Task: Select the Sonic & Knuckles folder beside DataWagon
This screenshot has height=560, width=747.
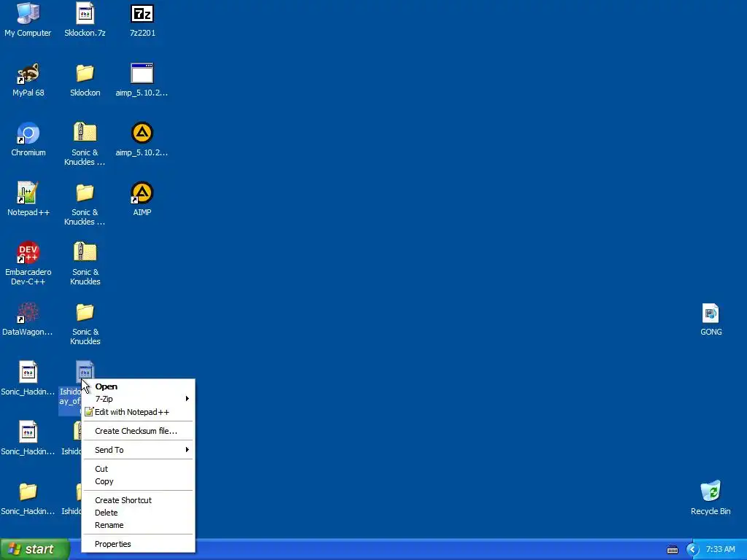Action: pyautogui.click(x=85, y=323)
